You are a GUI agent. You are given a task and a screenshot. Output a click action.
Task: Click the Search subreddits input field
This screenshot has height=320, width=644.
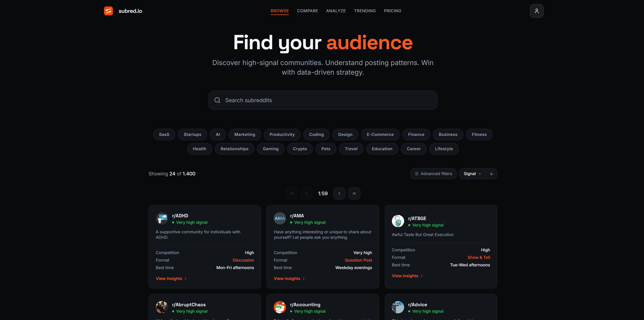point(322,100)
